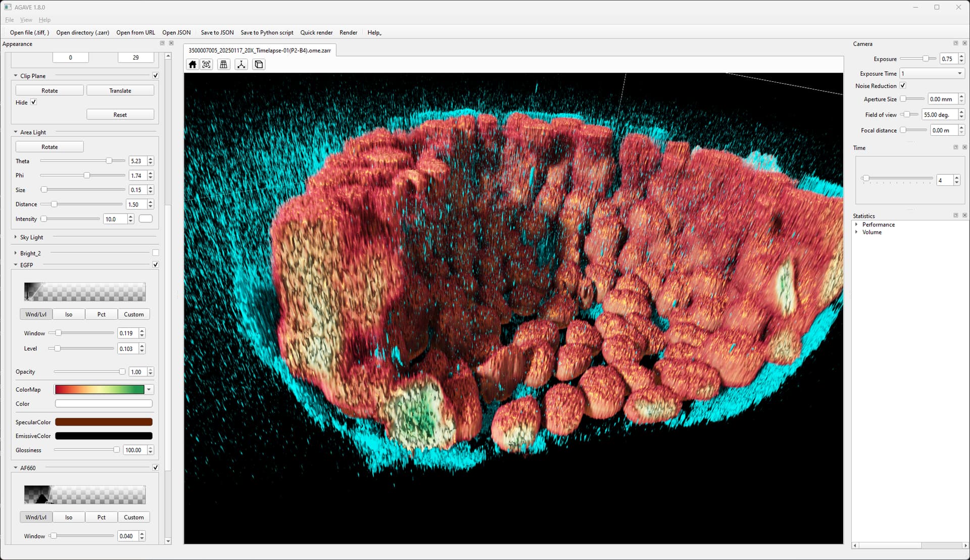This screenshot has height=560, width=970.
Task: Select the frame view icon in viewport toolbar
Action: [x=207, y=64]
